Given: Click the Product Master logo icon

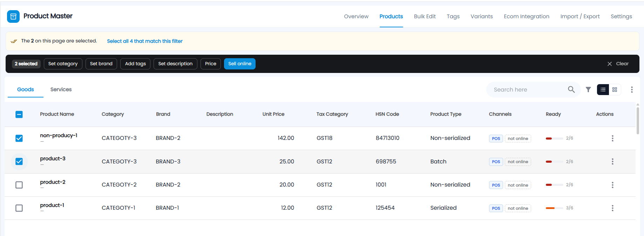Looking at the screenshot, I should pos(13,16).
